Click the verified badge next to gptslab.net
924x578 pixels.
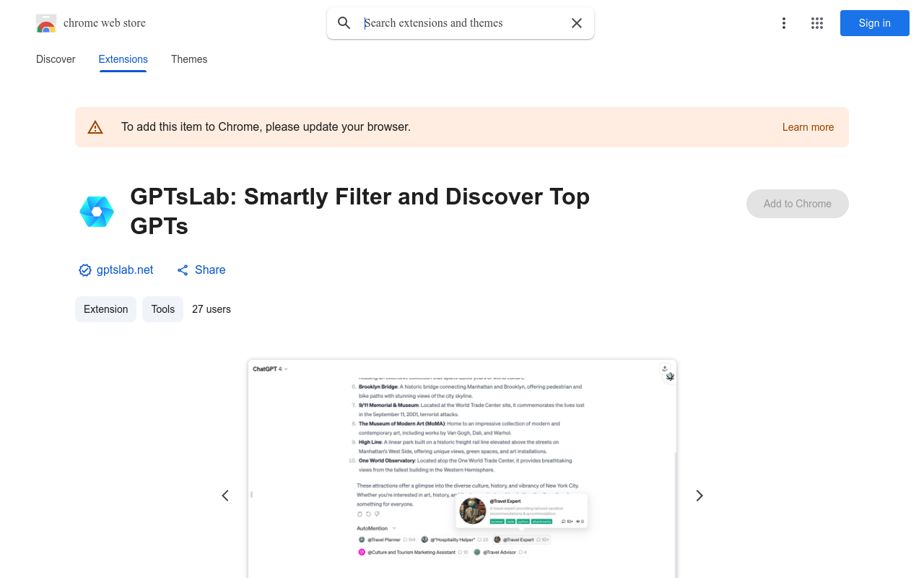pyautogui.click(x=85, y=270)
